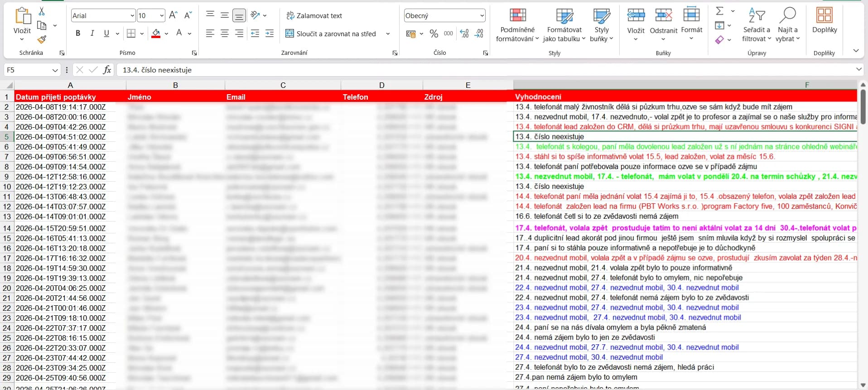This screenshot has width=868, height=390.
Task: Toggle underline formatting
Action: click(x=106, y=33)
